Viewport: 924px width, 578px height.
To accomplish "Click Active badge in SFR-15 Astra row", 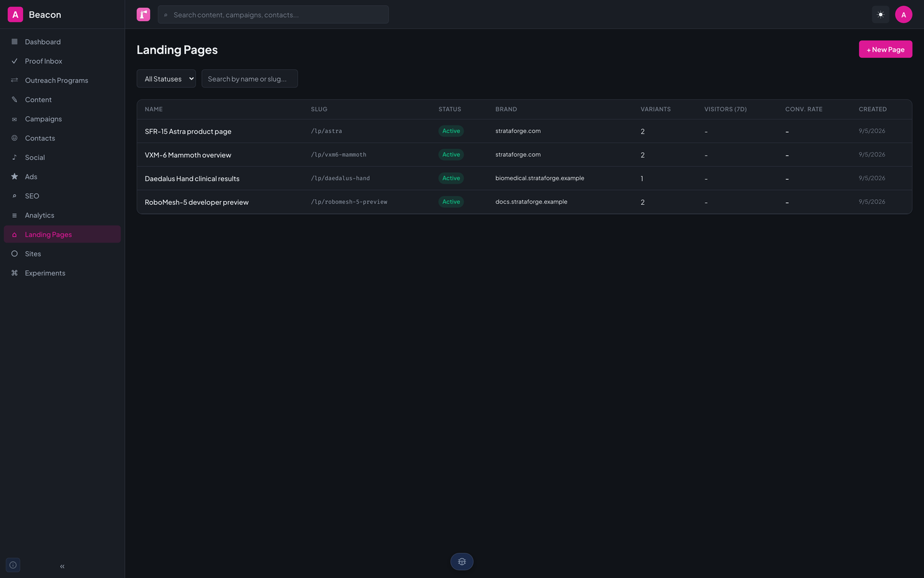I will pyautogui.click(x=451, y=131).
